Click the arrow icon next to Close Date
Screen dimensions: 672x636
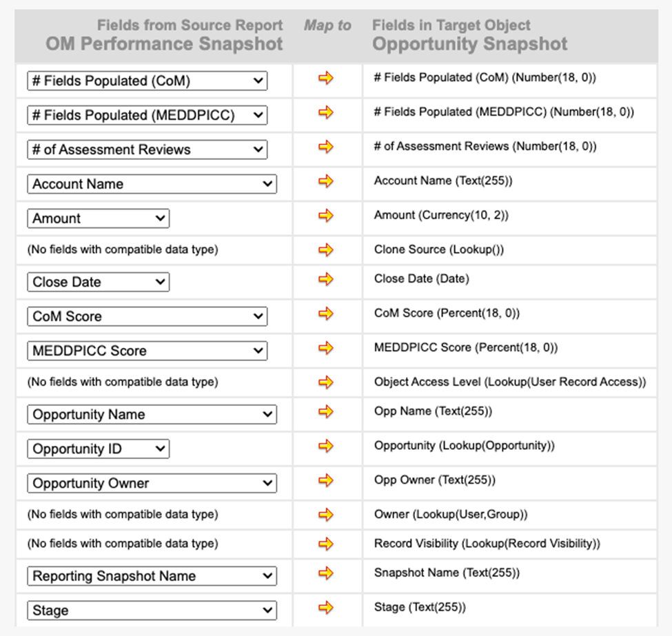(x=326, y=279)
